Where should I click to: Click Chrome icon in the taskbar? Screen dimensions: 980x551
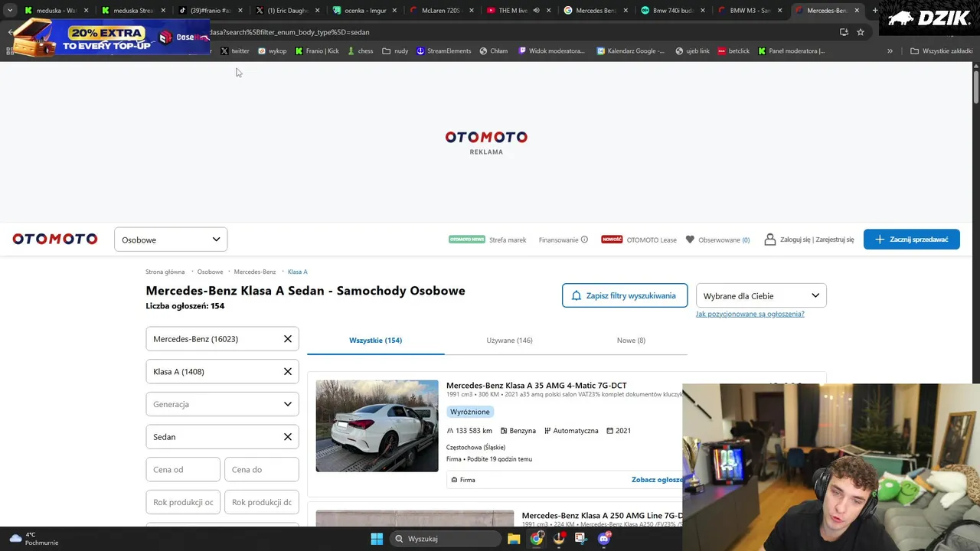click(537, 539)
